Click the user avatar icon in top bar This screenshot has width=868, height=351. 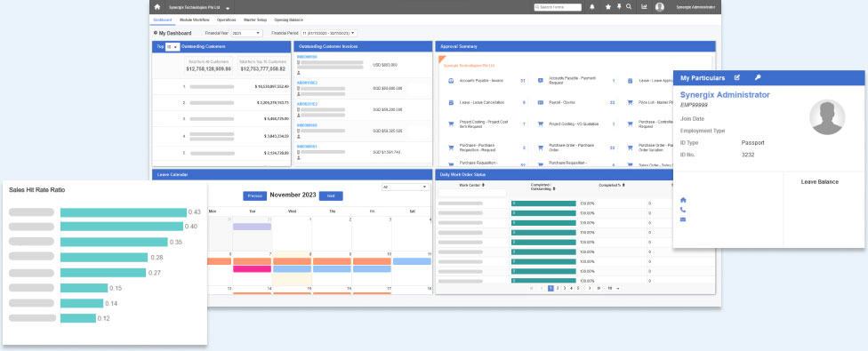pos(659,7)
